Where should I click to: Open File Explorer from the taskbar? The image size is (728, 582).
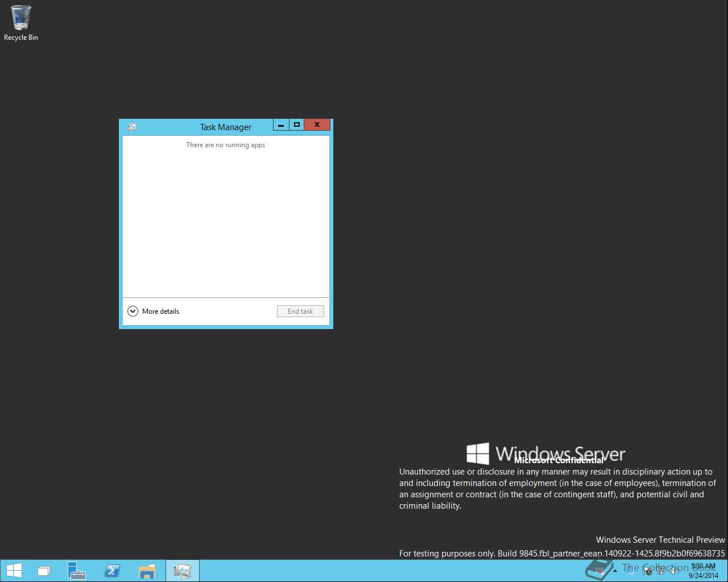[x=147, y=571]
